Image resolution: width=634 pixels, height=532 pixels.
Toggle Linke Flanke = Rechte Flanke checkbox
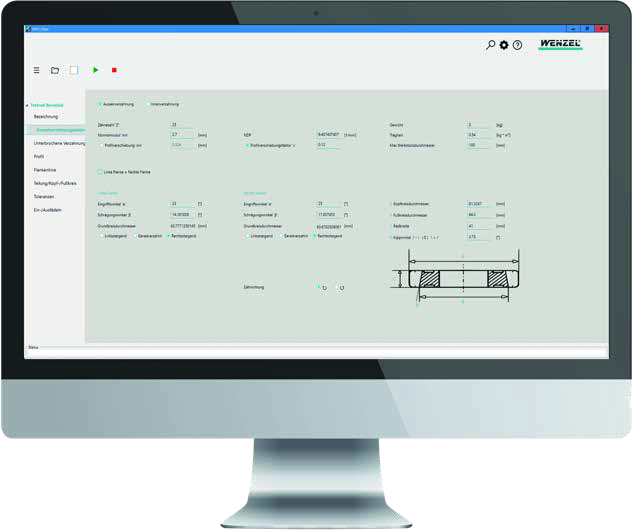(99, 172)
